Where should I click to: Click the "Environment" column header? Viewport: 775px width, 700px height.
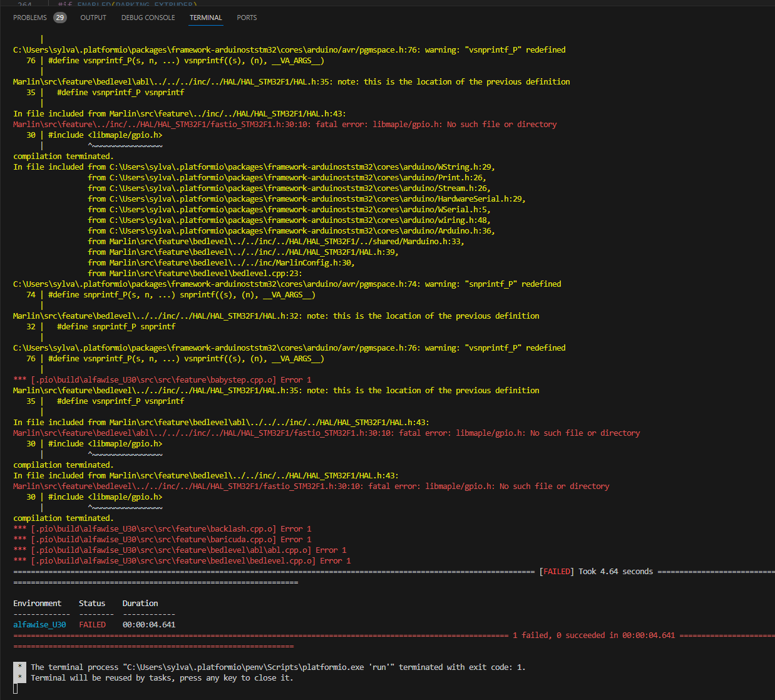tap(38, 604)
